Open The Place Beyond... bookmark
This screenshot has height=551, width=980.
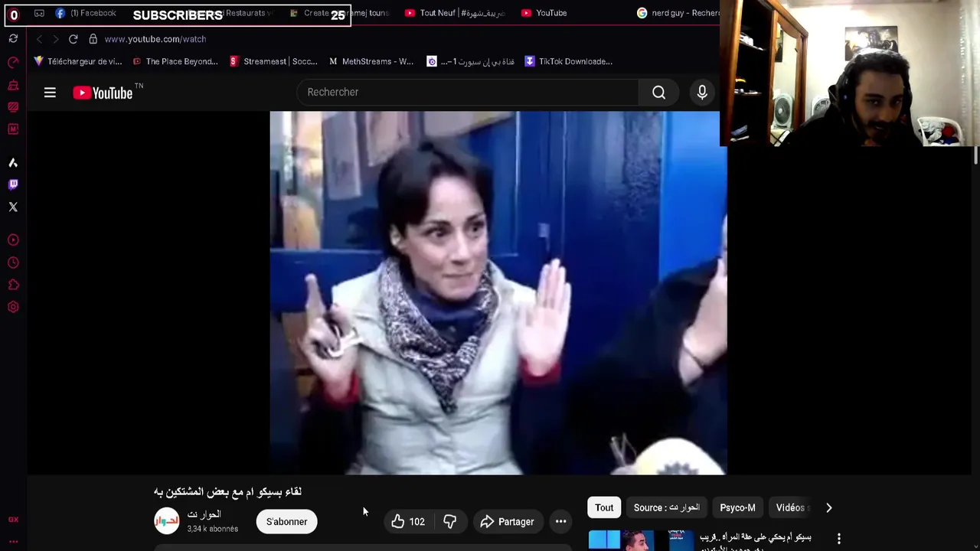[x=175, y=61]
